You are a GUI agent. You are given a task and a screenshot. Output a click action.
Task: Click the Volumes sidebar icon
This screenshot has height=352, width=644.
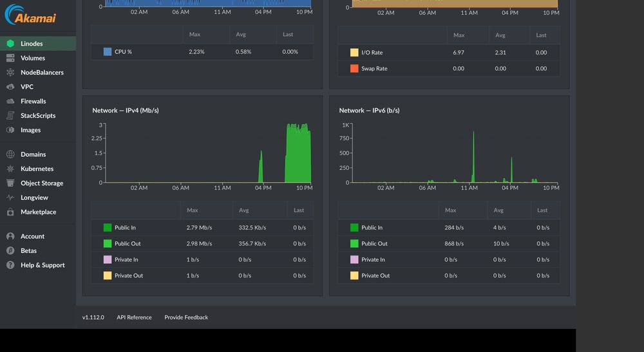(11, 58)
